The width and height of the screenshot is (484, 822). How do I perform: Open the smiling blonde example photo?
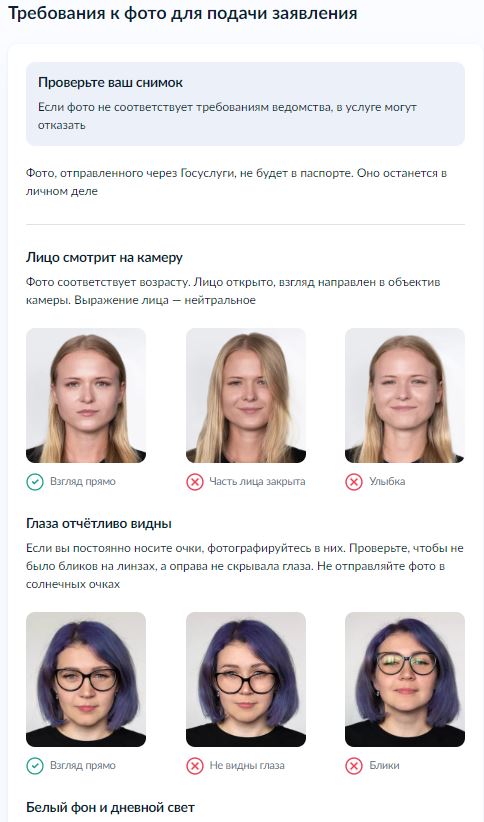(405, 395)
